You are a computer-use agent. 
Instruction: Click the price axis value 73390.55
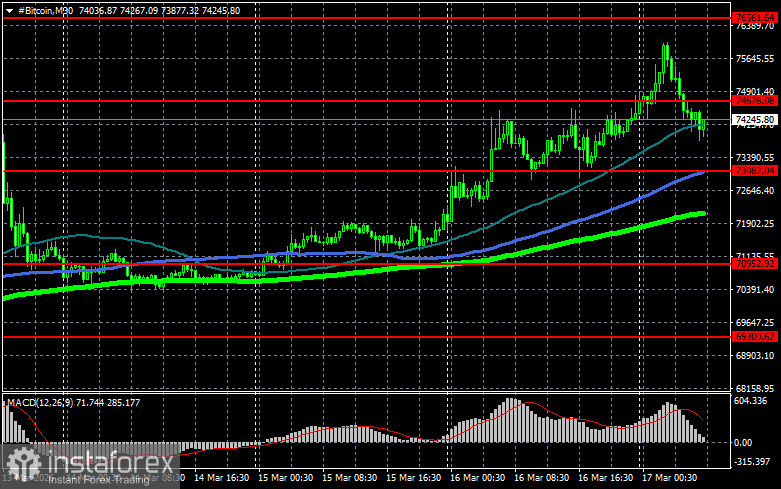[755, 158]
